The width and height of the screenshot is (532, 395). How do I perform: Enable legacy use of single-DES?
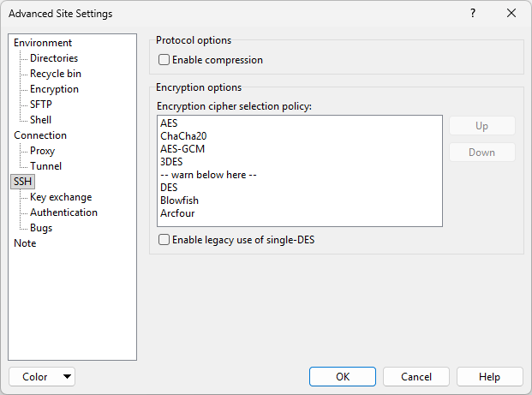pos(164,241)
